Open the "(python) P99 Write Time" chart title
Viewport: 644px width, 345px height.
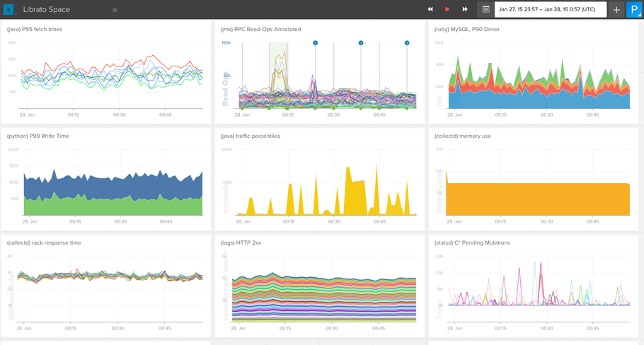38,136
